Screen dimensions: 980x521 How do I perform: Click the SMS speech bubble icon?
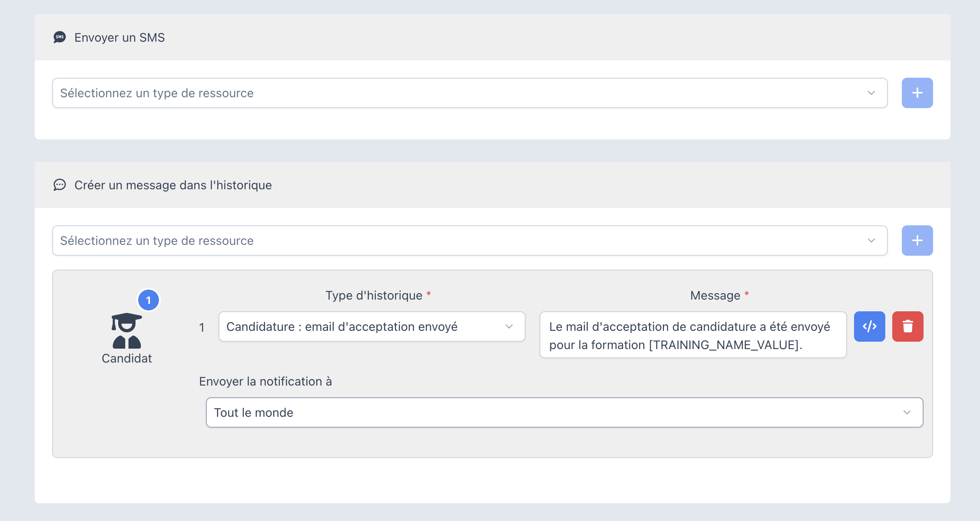click(x=60, y=37)
